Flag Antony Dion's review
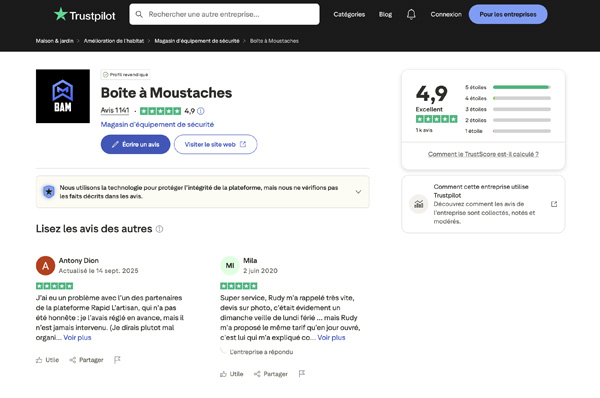This screenshot has width=600, height=398. pos(117,360)
